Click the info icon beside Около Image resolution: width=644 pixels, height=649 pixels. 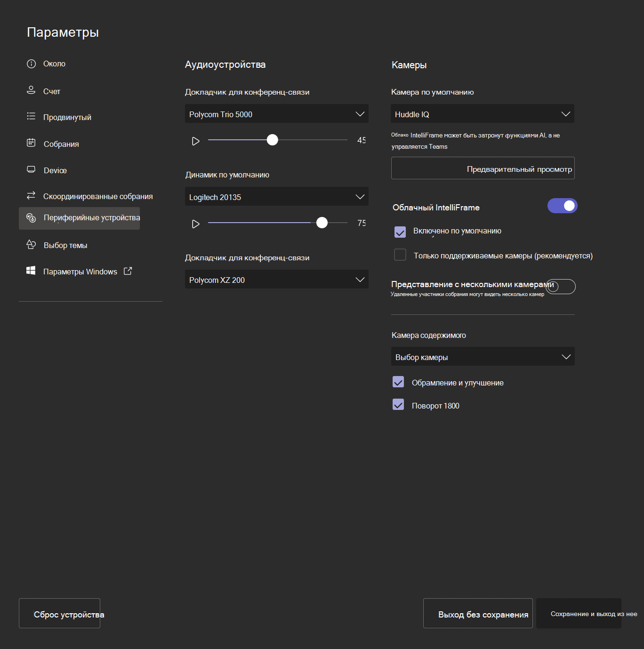31,64
